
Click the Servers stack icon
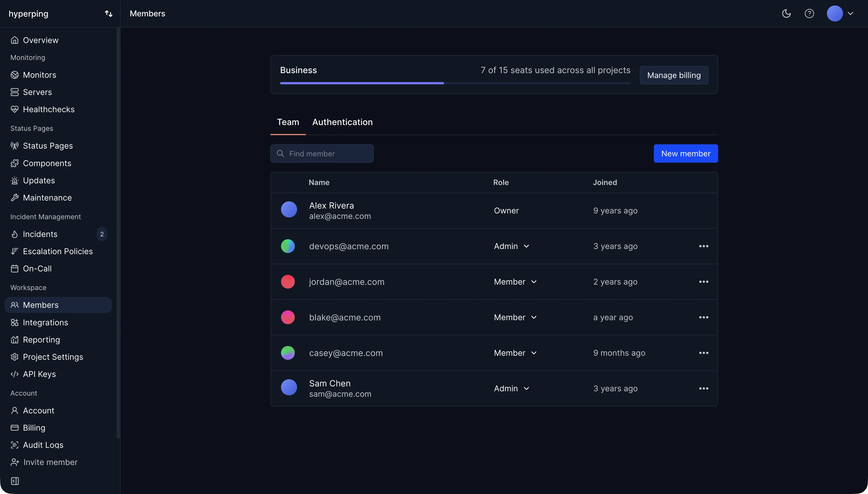coord(15,92)
